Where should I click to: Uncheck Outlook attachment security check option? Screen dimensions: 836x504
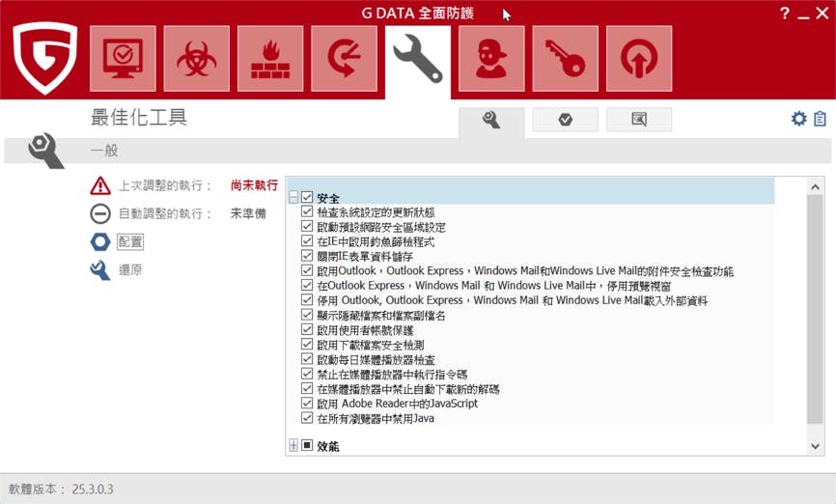(307, 270)
